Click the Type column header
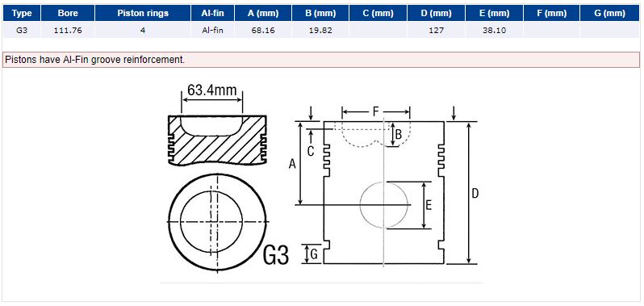This screenshot has width=644, height=306. 22,13
